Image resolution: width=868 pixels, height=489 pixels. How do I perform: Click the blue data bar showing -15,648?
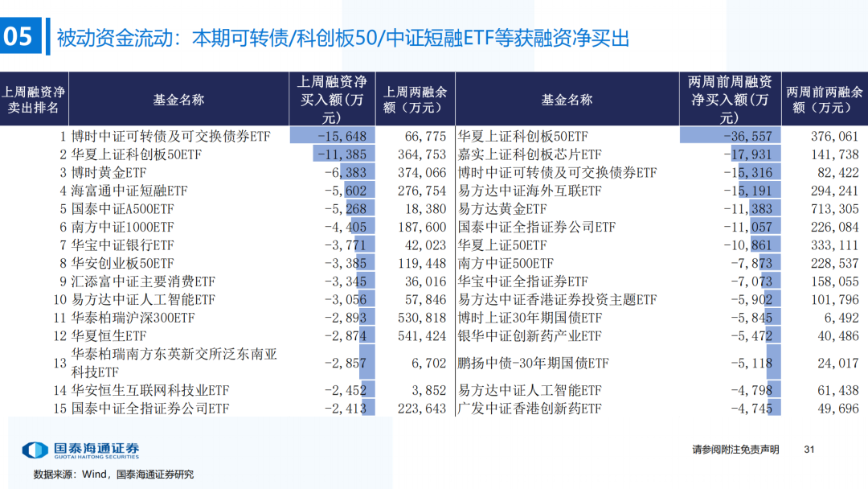tap(330, 137)
